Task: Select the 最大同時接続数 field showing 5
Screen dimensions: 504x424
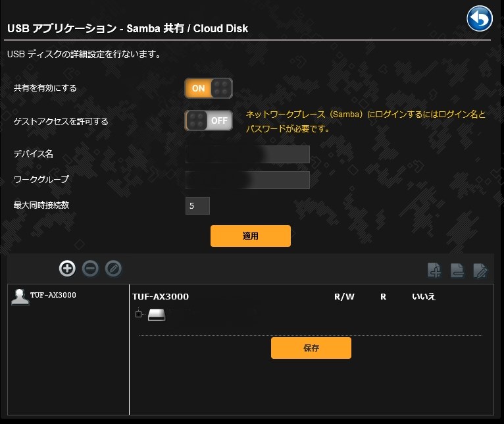Action: tap(197, 205)
